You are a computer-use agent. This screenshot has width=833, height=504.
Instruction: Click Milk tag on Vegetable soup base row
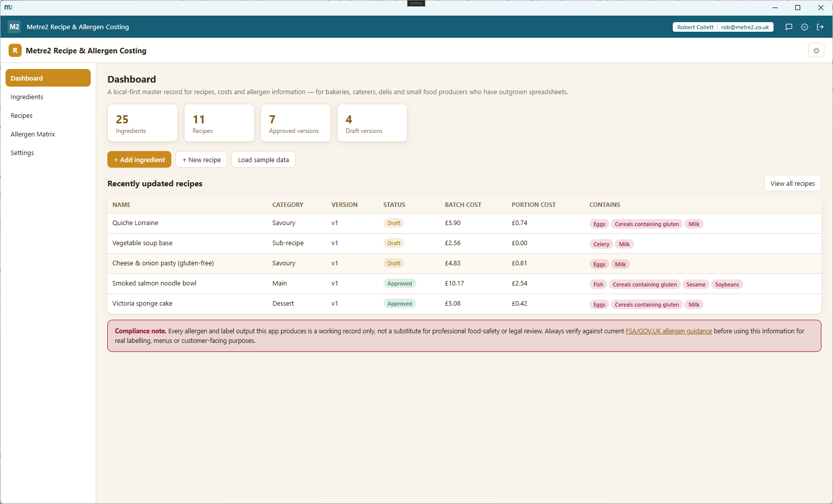[x=624, y=244]
